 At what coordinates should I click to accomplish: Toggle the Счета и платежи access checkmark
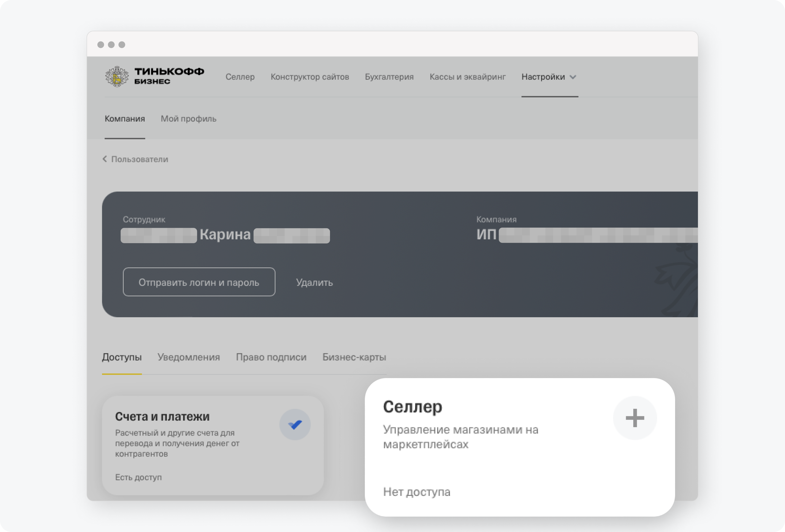295,424
